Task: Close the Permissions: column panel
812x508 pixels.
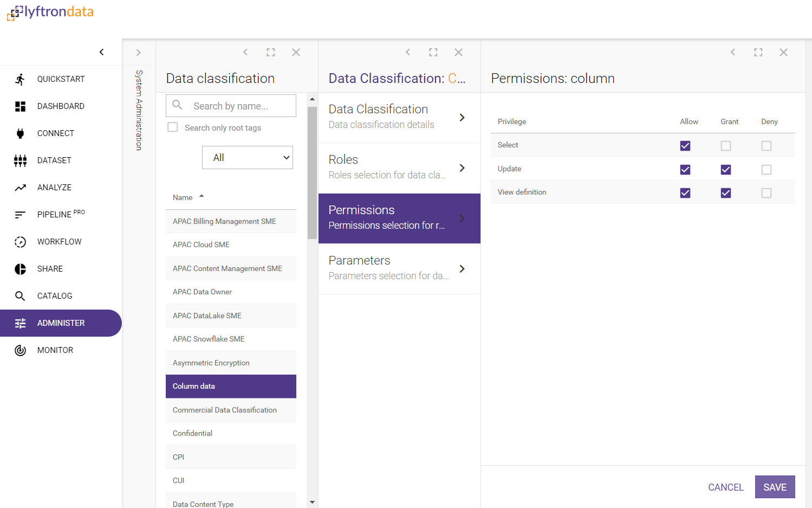Action: pos(783,52)
